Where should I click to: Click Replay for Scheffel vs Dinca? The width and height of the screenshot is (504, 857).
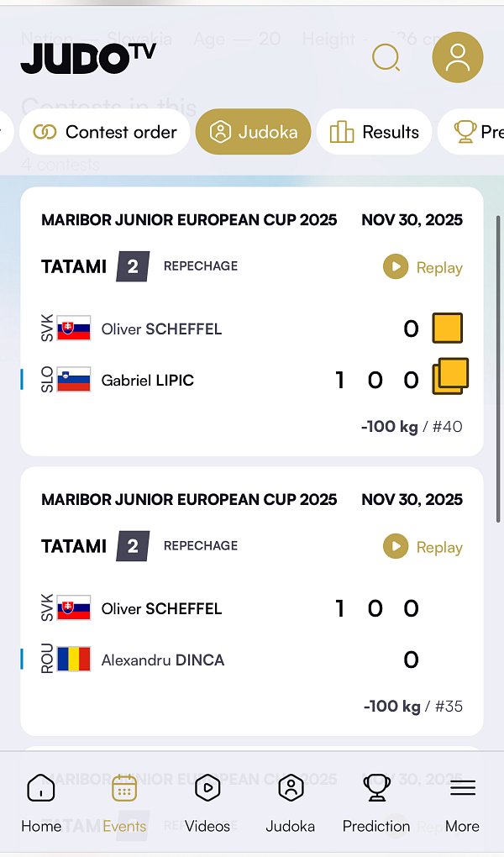[423, 547]
